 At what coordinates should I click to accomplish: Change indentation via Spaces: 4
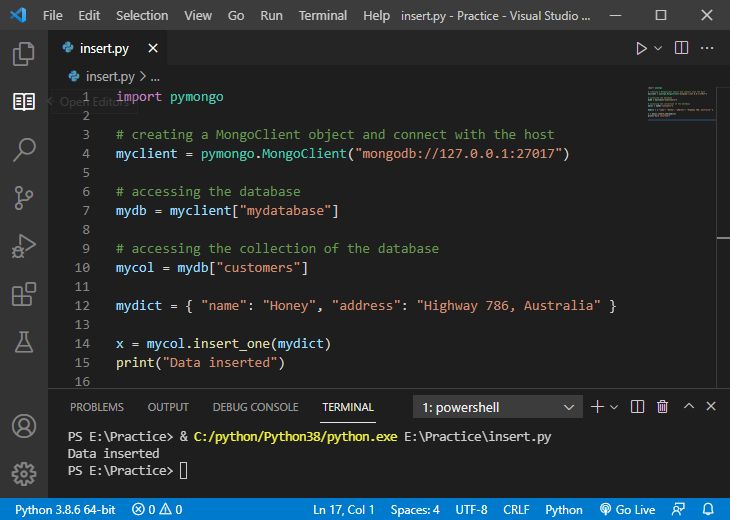pos(415,509)
